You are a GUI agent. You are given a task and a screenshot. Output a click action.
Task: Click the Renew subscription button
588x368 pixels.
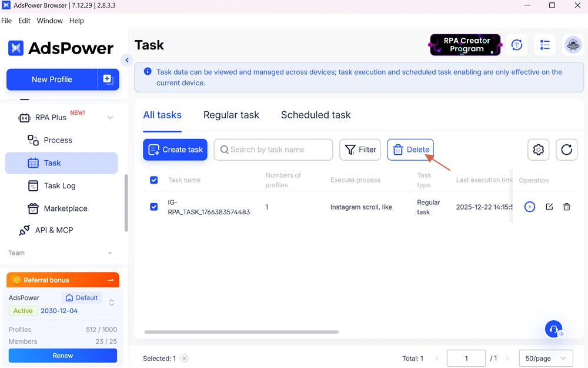62,356
